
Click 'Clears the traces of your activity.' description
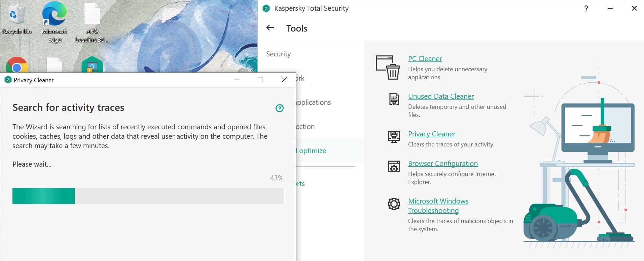tap(451, 144)
